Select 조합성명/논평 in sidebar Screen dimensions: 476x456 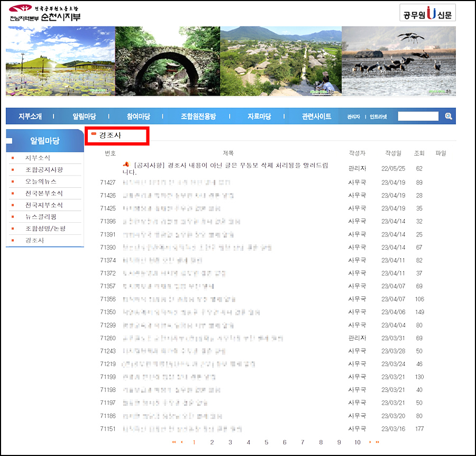click(x=45, y=229)
